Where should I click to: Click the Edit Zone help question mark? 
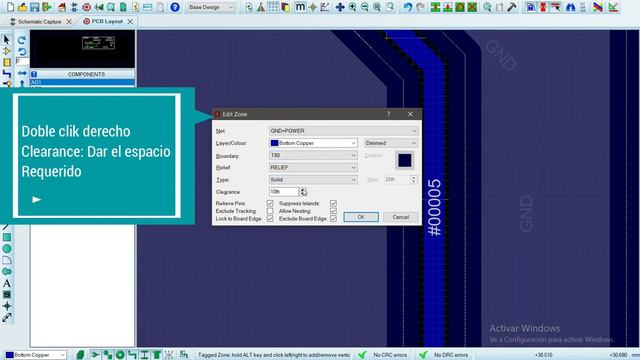click(x=389, y=114)
